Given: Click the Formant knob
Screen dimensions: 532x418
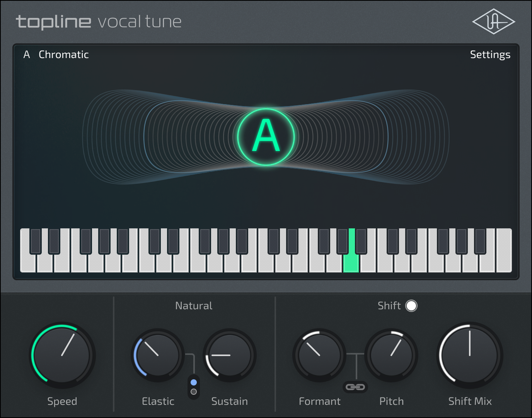Looking at the screenshot, I should 319,355.
